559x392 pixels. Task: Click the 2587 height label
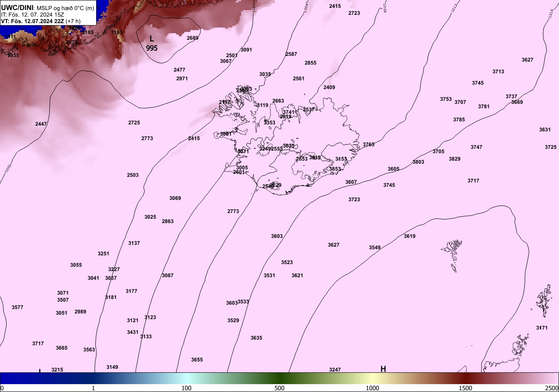(291, 54)
